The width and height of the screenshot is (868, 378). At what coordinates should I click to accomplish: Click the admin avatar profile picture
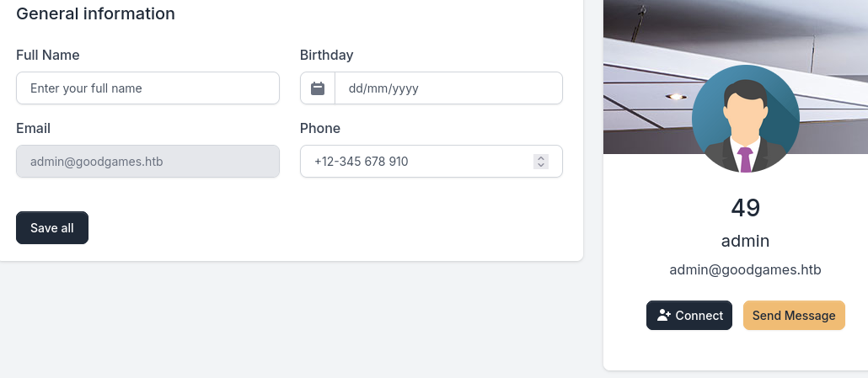pos(745,119)
